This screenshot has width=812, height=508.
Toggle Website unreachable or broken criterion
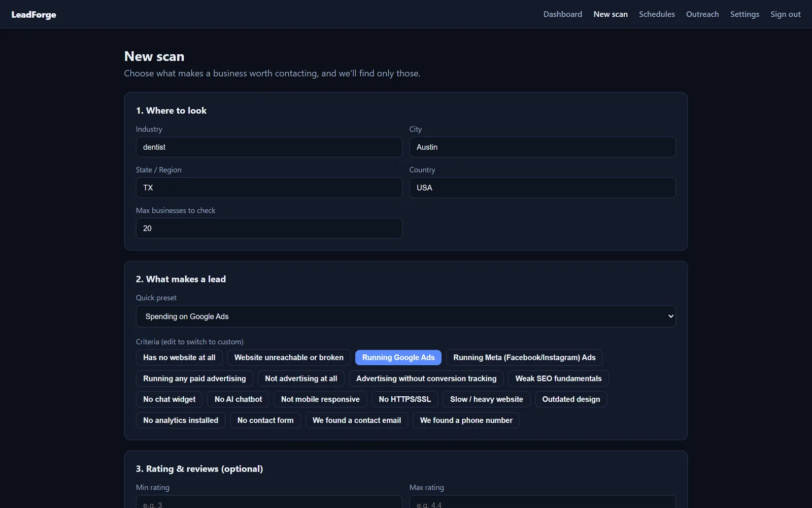click(289, 358)
